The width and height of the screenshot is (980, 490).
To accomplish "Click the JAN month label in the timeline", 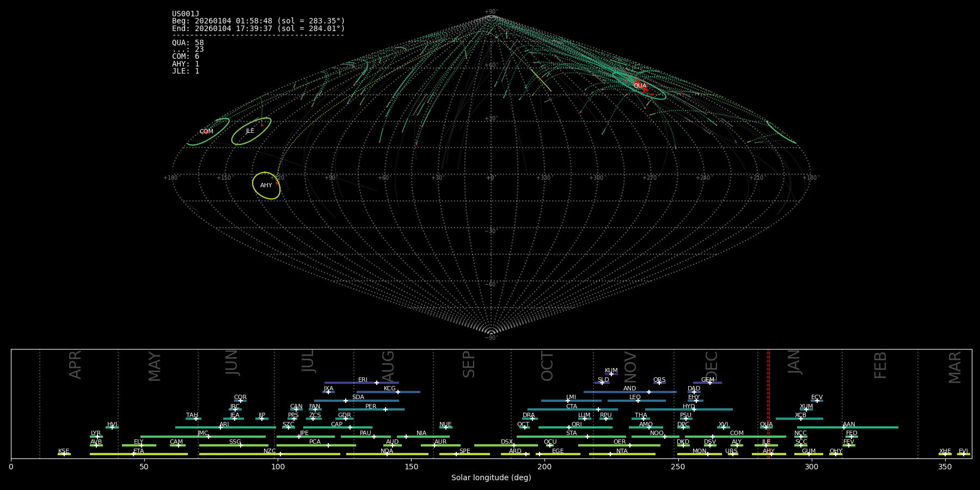I will [794, 362].
